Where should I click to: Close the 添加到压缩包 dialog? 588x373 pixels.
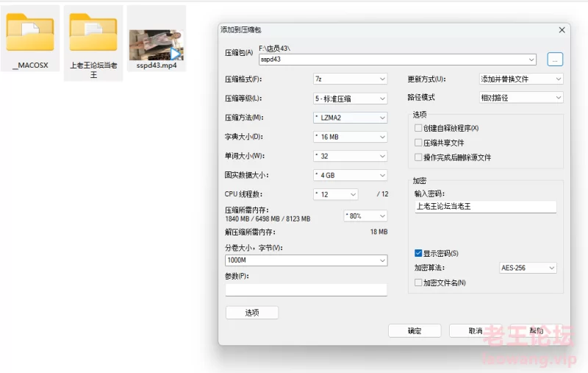[x=562, y=30]
